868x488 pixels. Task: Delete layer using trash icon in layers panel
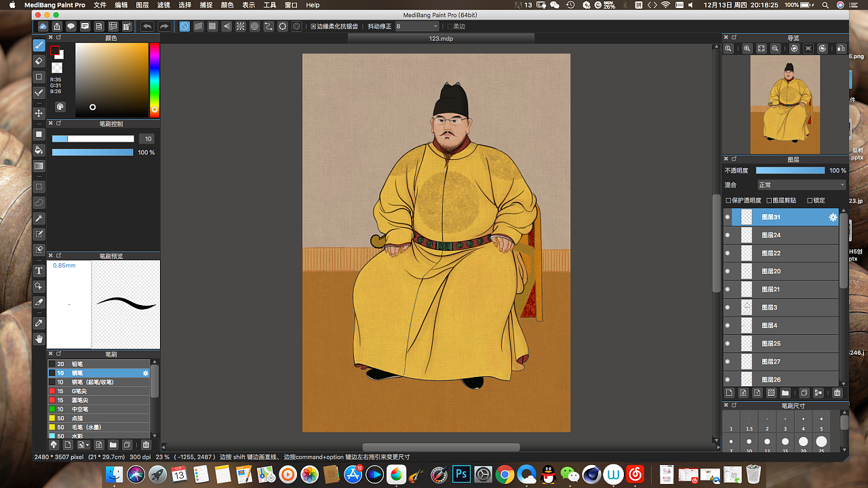pos(837,393)
